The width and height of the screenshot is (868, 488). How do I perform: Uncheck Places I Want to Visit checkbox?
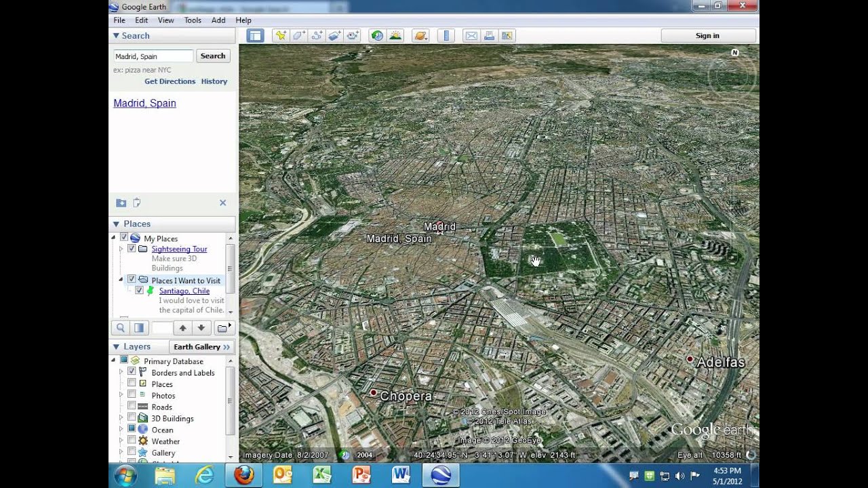(132, 280)
